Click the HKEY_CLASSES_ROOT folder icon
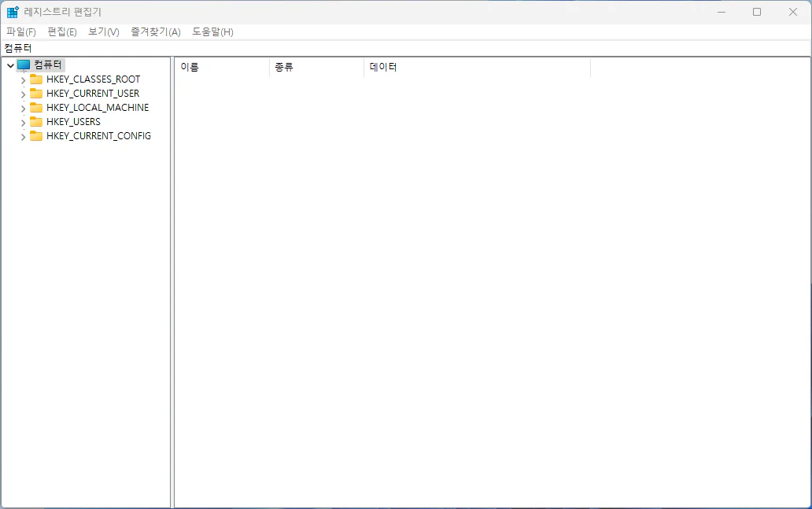The width and height of the screenshot is (812, 509). (x=36, y=79)
